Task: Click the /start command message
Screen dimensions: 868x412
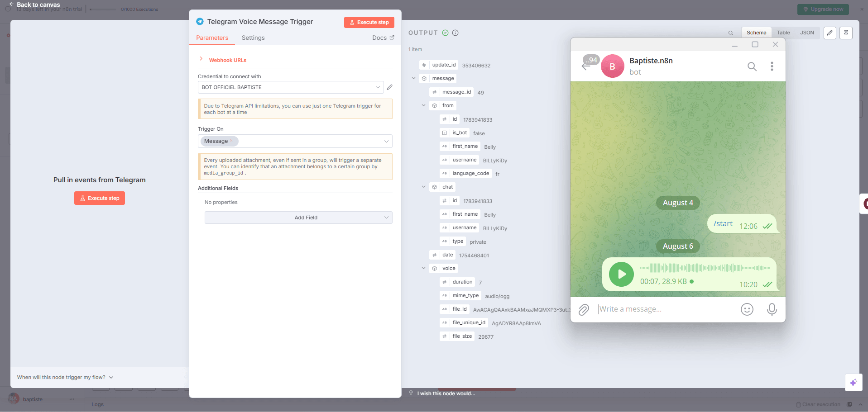Action: (x=723, y=223)
